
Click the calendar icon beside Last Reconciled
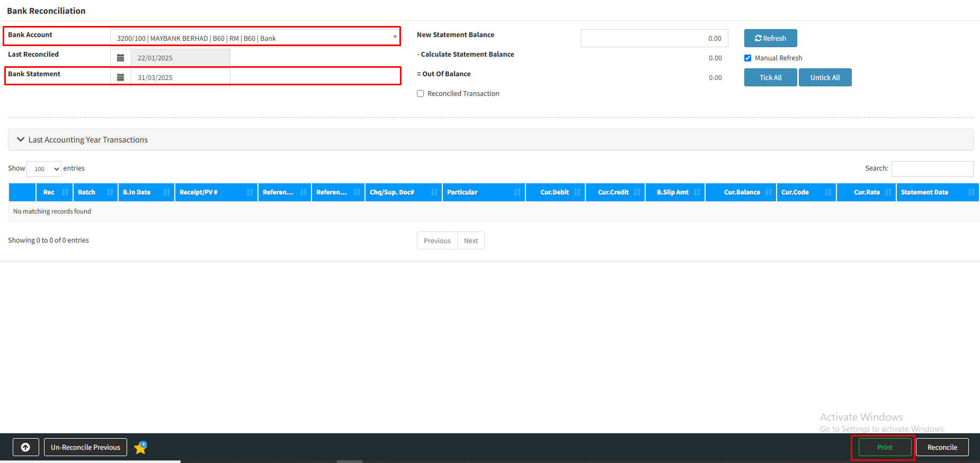tap(120, 58)
